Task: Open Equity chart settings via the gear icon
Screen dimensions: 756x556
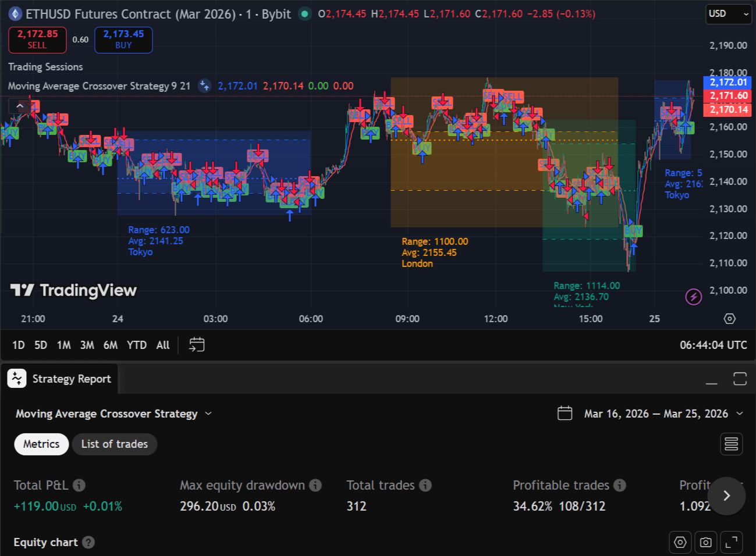Action: 680,542
